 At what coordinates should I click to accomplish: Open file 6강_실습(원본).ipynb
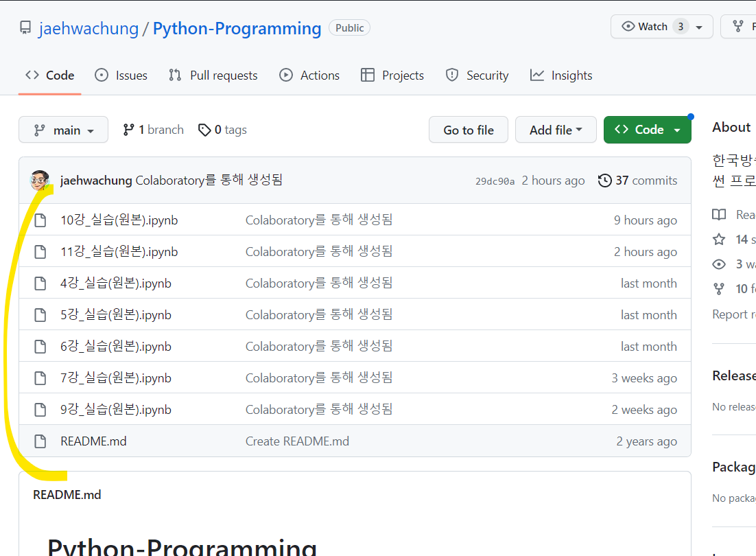click(x=116, y=346)
